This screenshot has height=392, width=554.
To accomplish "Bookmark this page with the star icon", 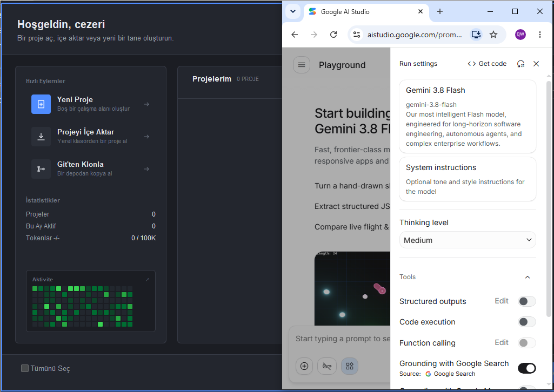I will (x=493, y=35).
